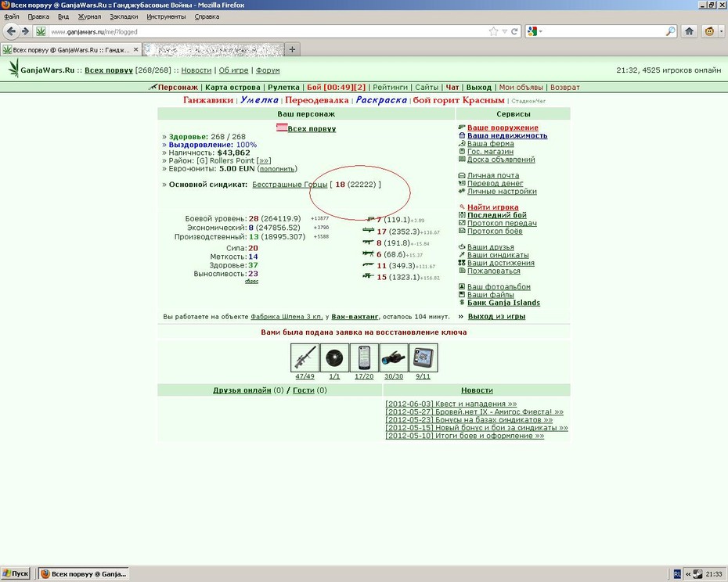
Task: Switch to the second blurred browser tab
Action: tap(213, 49)
